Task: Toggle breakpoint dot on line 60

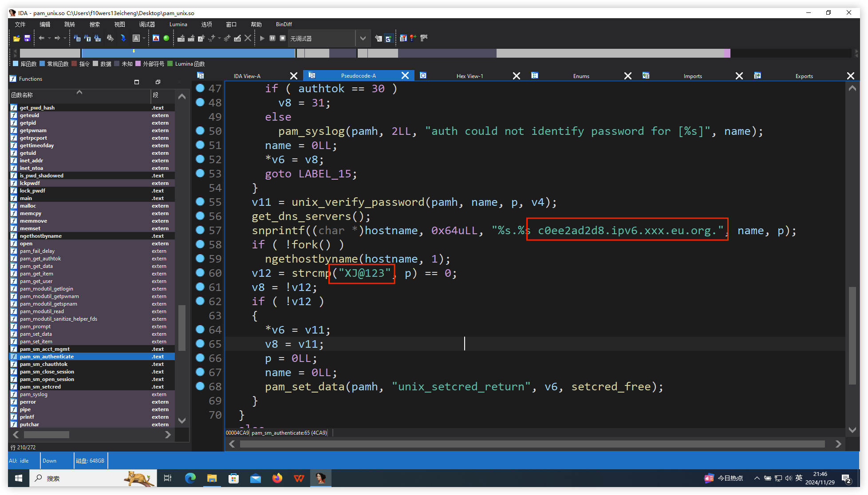Action: point(200,272)
